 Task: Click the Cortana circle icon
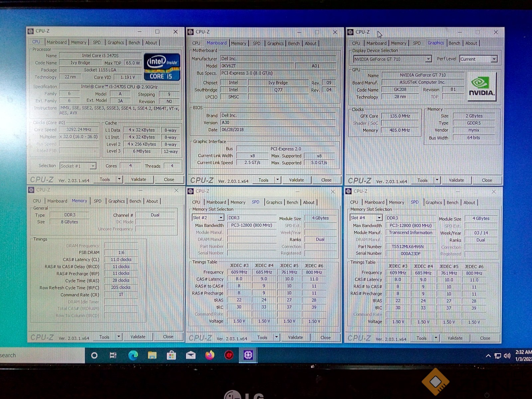[94, 355]
